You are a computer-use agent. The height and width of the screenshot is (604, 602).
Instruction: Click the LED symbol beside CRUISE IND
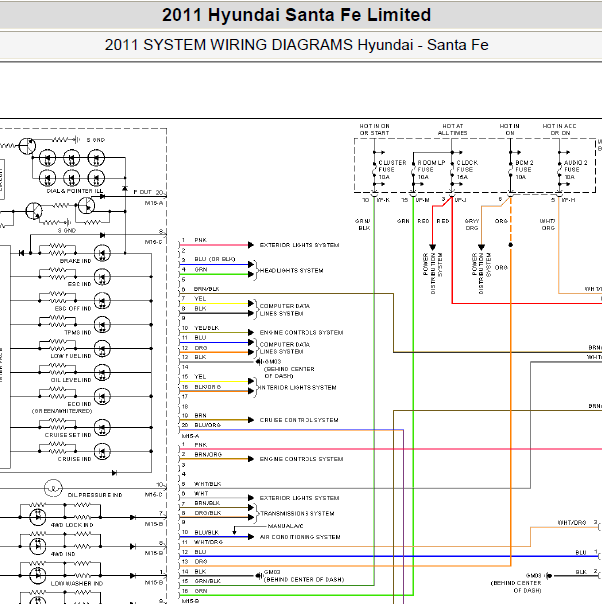tap(102, 451)
